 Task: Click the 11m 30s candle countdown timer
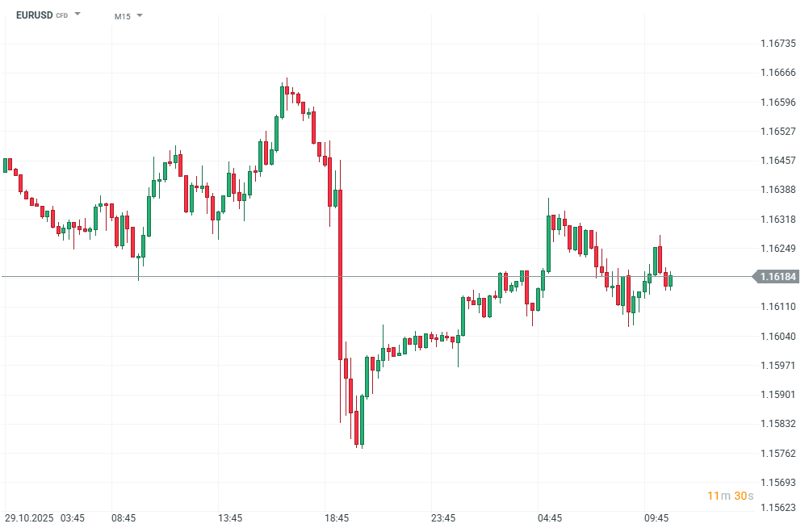click(730, 495)
